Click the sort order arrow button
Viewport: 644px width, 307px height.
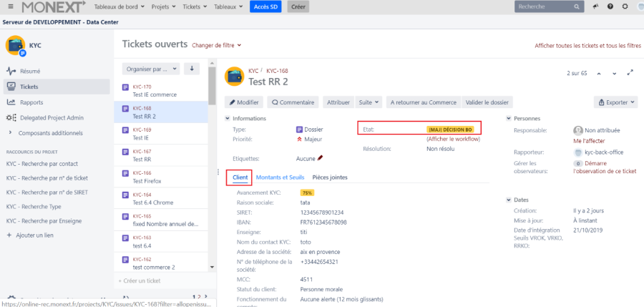192,69
